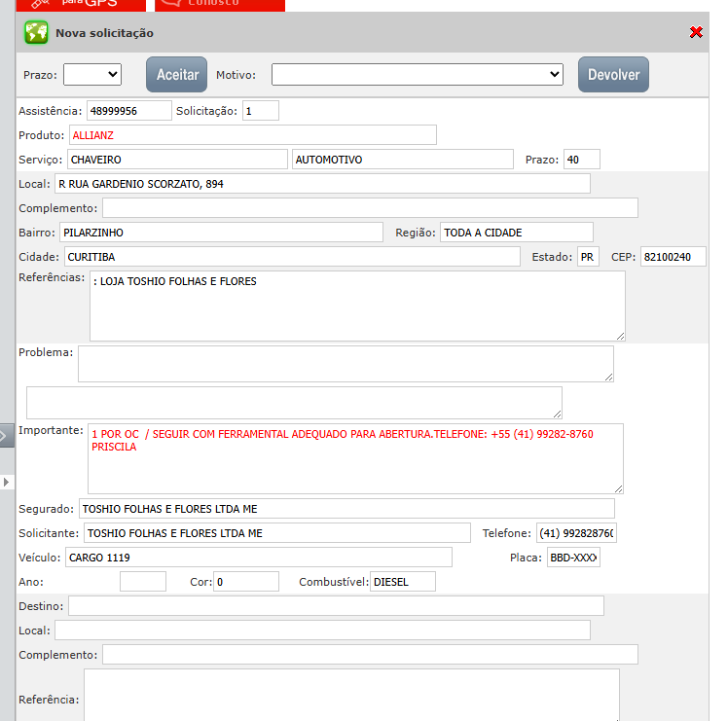
Task: Click the Telefone field
Action: 576,533
